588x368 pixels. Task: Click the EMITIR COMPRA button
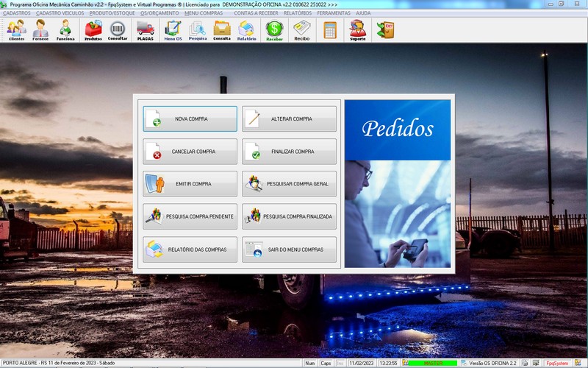click(x=190, y=183)
